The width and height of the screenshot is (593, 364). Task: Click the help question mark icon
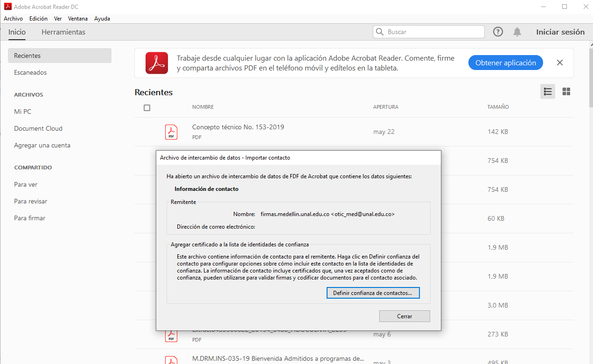point(498,32)
